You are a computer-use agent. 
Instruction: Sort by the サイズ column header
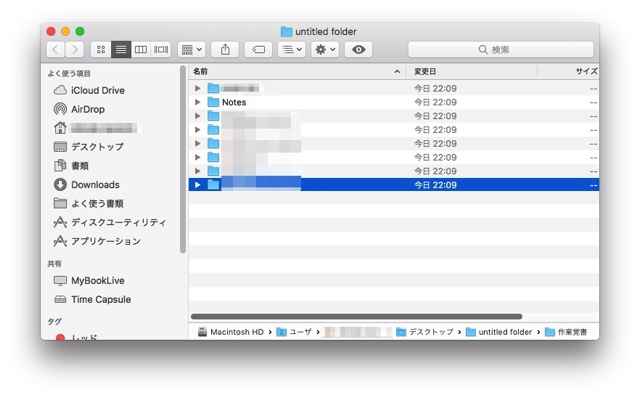click(x=569, y=71)
